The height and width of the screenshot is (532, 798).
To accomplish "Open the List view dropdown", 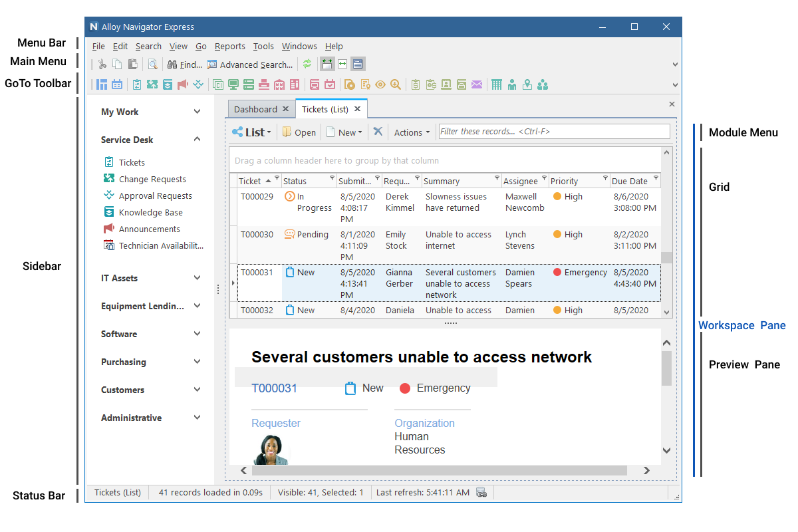I will pos(251,132).
